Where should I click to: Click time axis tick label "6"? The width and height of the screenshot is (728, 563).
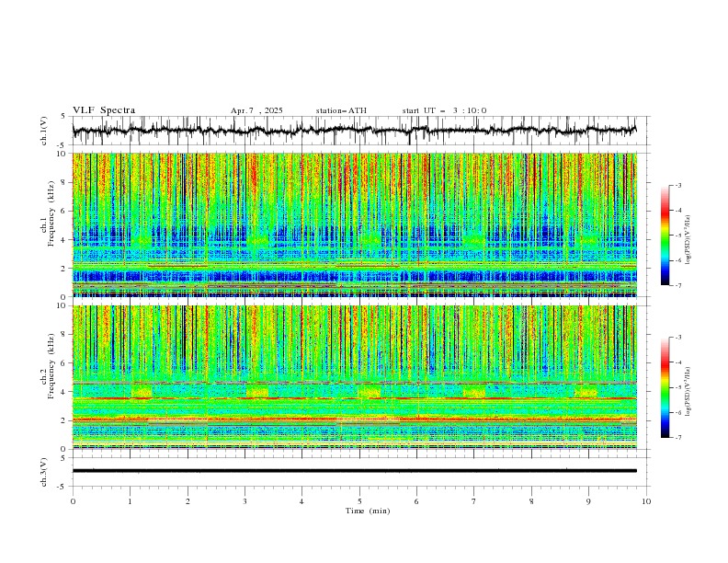coord(416,501)
